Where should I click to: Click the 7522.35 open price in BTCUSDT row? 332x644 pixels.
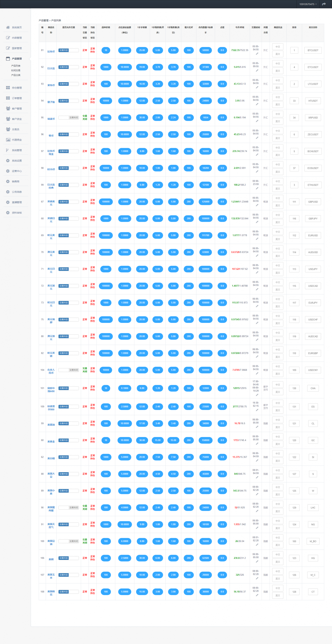235,50
